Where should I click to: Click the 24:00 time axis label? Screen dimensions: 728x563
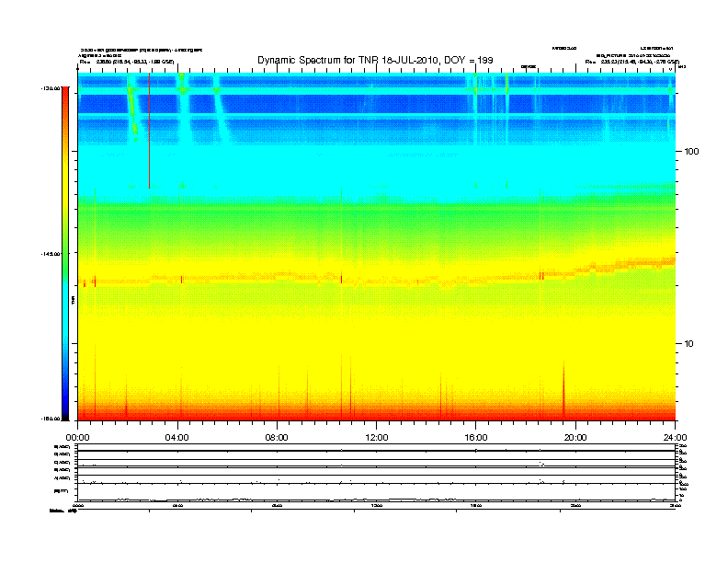(675, 438)
